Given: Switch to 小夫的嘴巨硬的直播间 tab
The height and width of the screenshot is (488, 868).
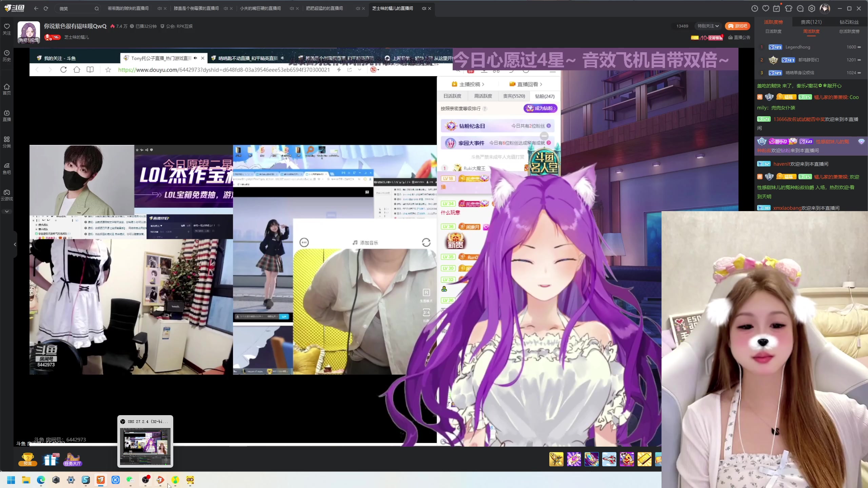Looking at the screenshot, I should click(x=260, y=8).
